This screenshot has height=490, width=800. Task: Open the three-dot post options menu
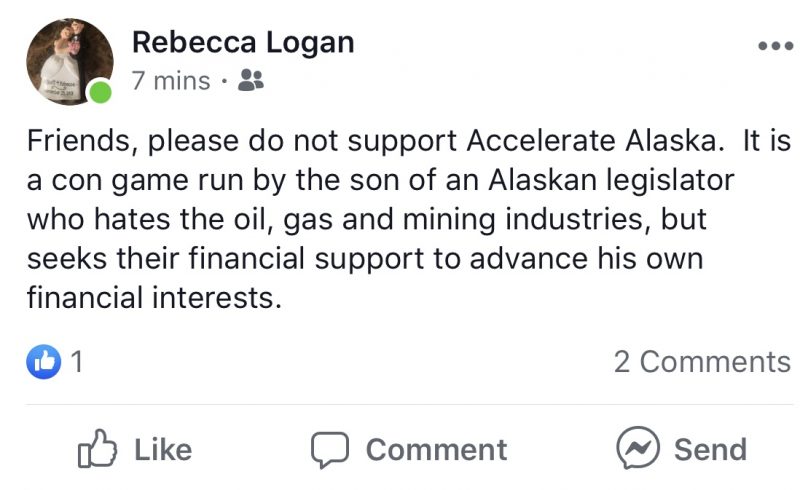pyautogui.click(x=776, y=46)
